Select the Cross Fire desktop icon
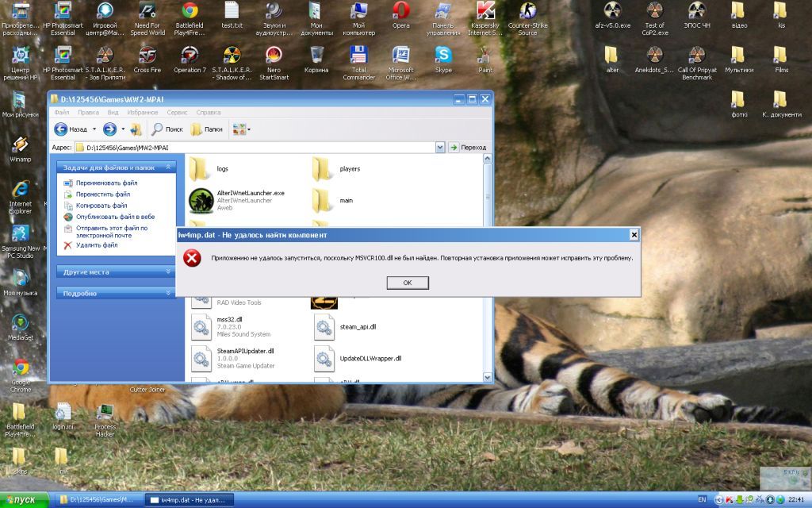This screenshot has height=508, width=812. click(147, 60)
